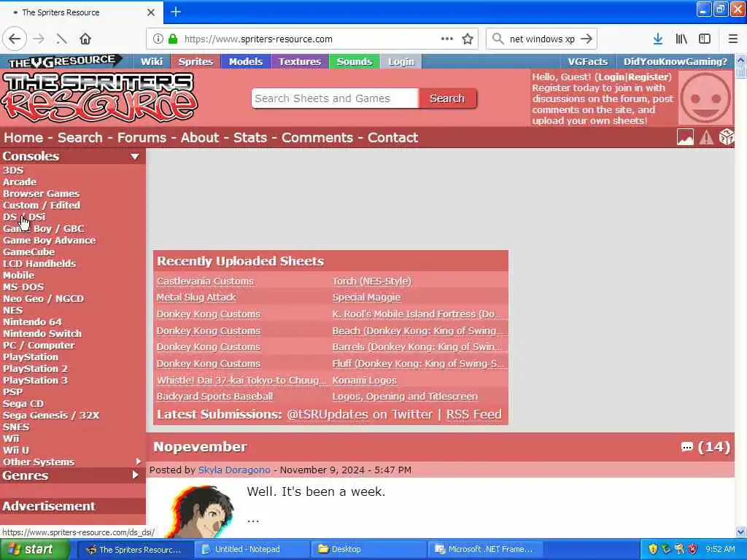Screen dimensions: 747x560
Task: Switch to Microsoft .NET Framework taskbar item
Action: [485, 549]
